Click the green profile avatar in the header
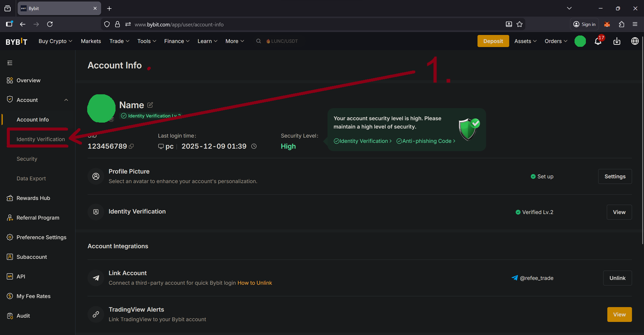Image resolution: width=644 pixels, height=335 pixels. click(x=580, y=41)
